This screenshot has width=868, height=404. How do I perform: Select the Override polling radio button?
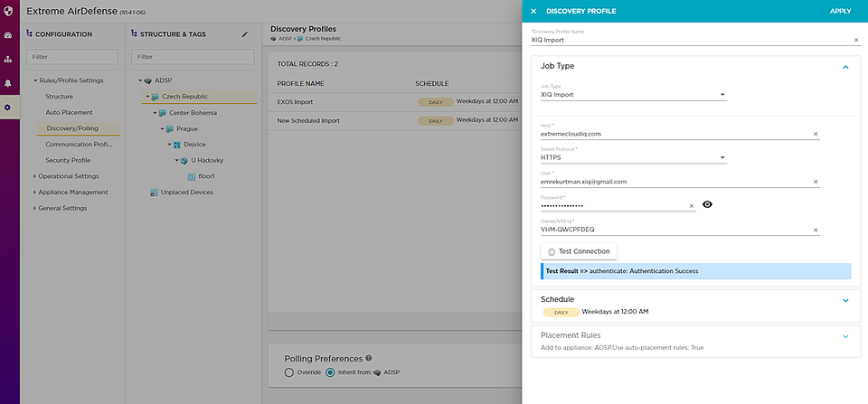(288, 372)
